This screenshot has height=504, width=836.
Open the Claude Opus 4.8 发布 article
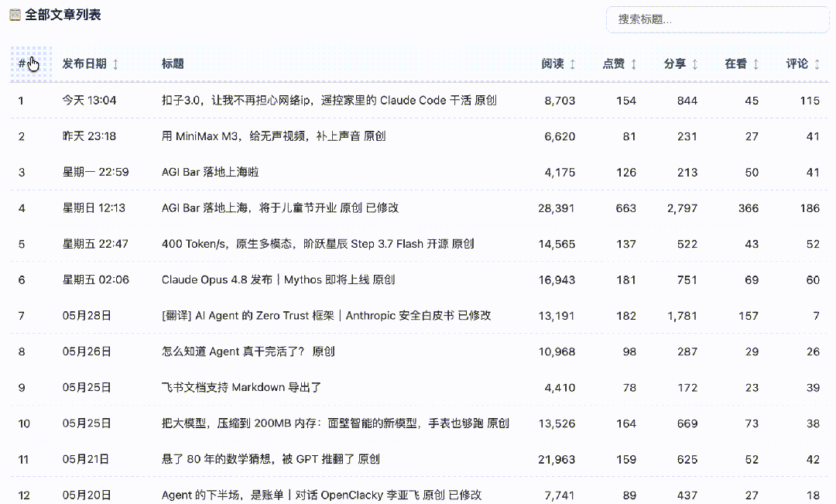point(279,279)
